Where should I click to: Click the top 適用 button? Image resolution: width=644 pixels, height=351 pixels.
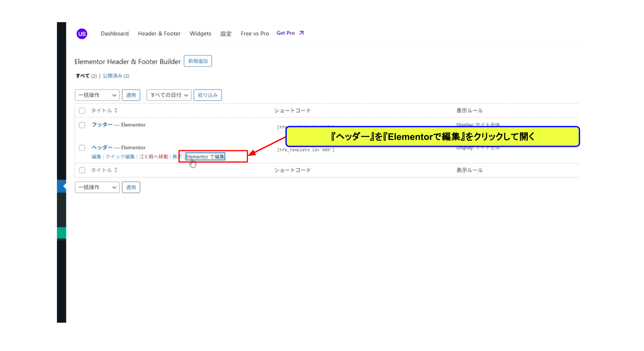point(131,95)
